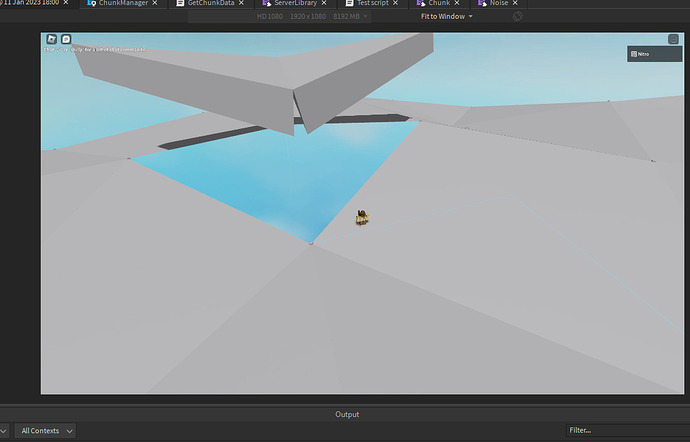Click the character in the game viewport
Image resolution: width=690 pixels, height=442 pixels.
(x=364, y=217)
